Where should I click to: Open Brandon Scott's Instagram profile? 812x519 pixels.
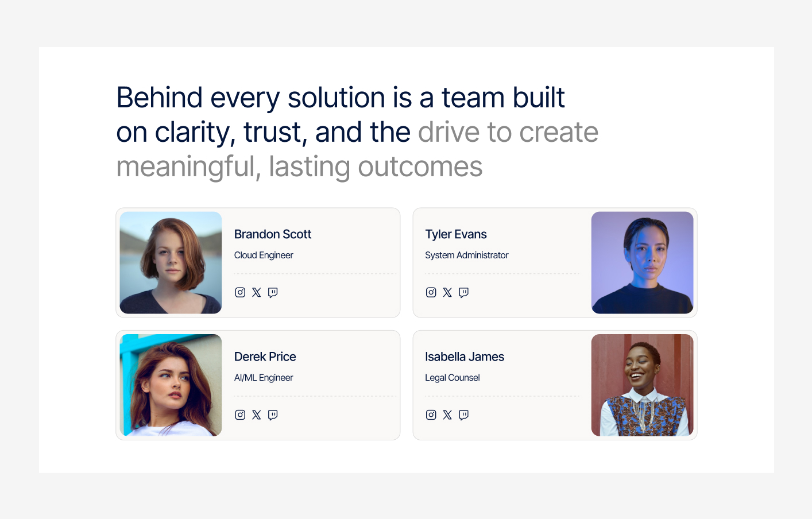click(x=239, y=292)
